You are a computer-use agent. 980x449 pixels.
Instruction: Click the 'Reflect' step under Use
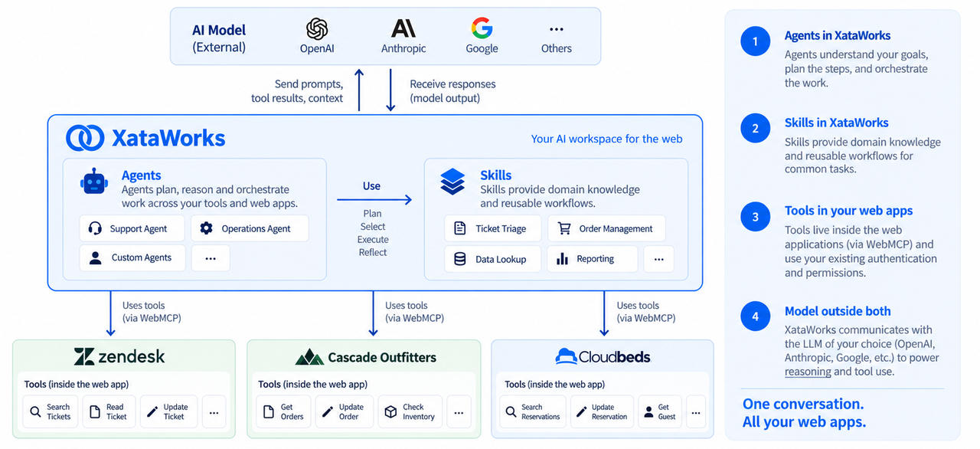click(373, 252)
